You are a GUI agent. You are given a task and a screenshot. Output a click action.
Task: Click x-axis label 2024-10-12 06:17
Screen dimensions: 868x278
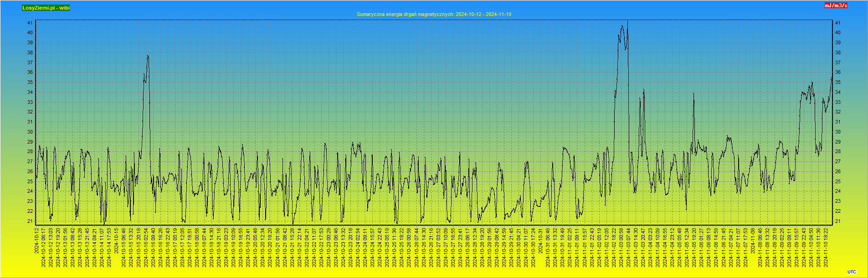point(44,247)
